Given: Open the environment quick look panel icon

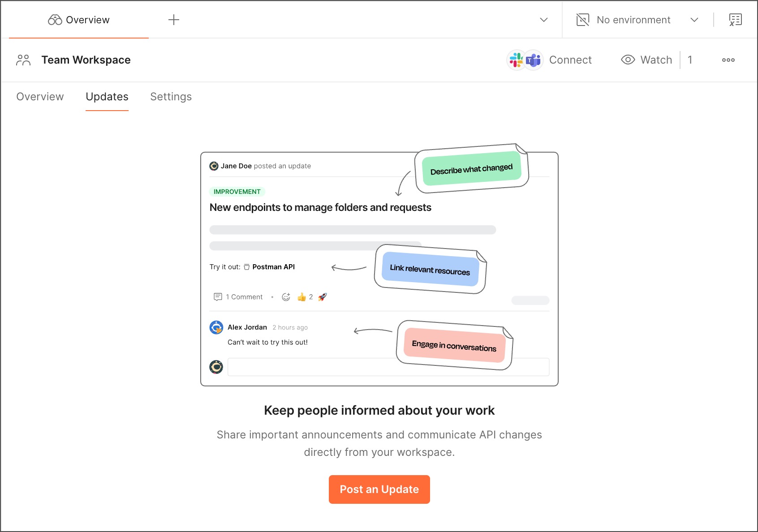Looking at the screenshot, I should pyautogui.click(x=735, y=20).
